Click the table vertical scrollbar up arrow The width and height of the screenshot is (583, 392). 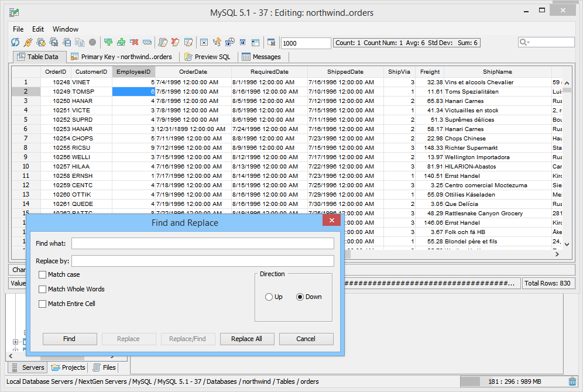(567, 83)
